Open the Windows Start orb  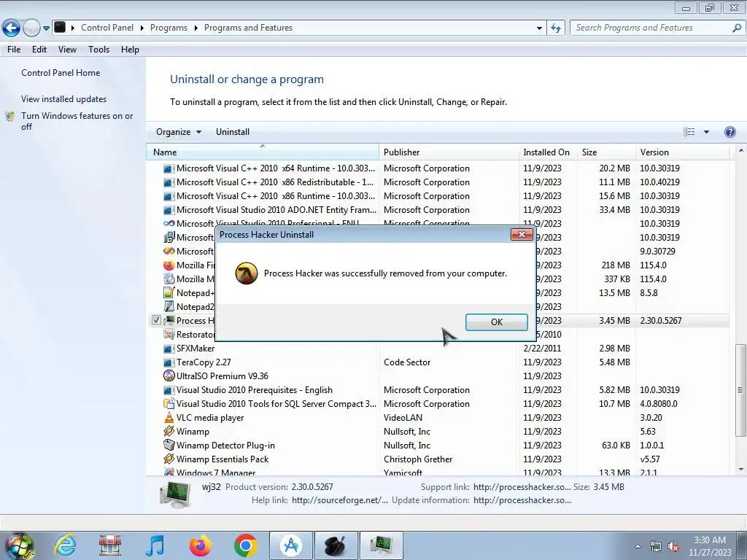pyautogui.click(x=19, y=545)
